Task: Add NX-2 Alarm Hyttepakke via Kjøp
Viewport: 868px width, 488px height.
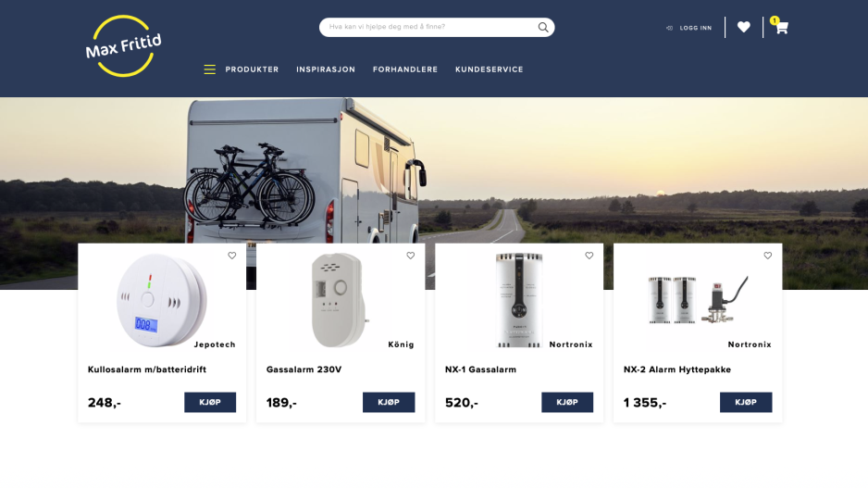Action: (x=746, y=403)
